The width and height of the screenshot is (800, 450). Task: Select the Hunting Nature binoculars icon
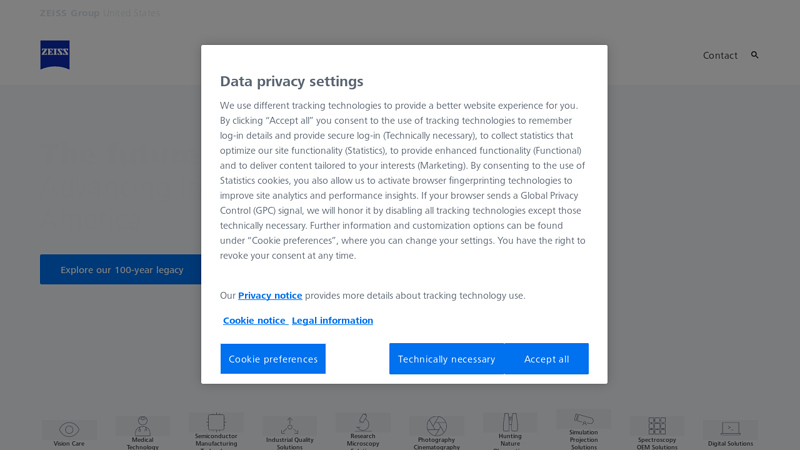coord(510,422)
